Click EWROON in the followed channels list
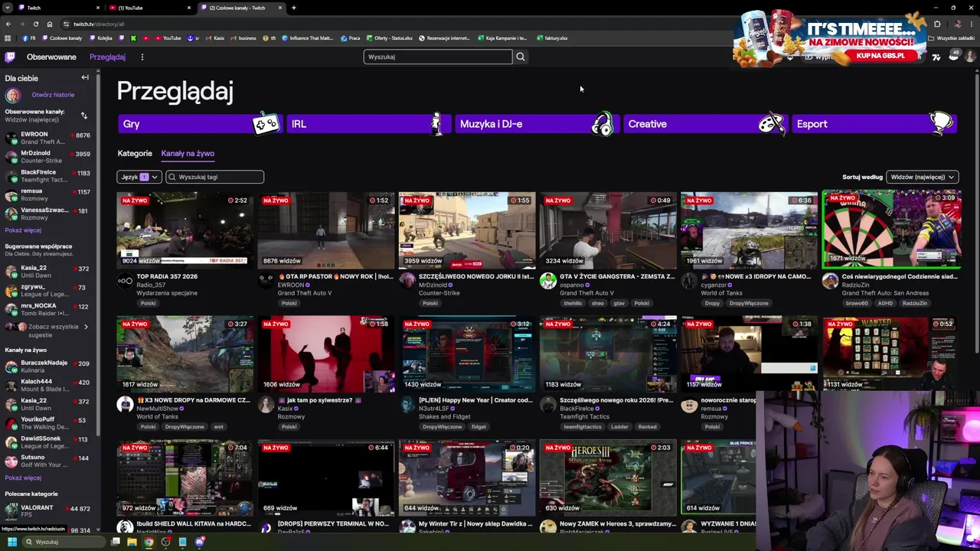Viewport: 980px width, 551px height. 48,139
